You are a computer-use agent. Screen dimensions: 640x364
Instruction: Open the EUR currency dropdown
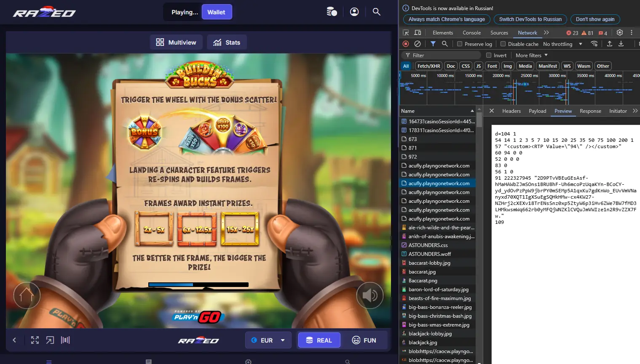(268, 340)
